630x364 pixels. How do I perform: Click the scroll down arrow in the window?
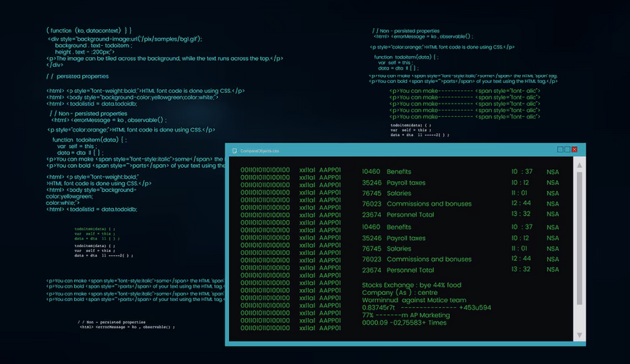point(579,333)
